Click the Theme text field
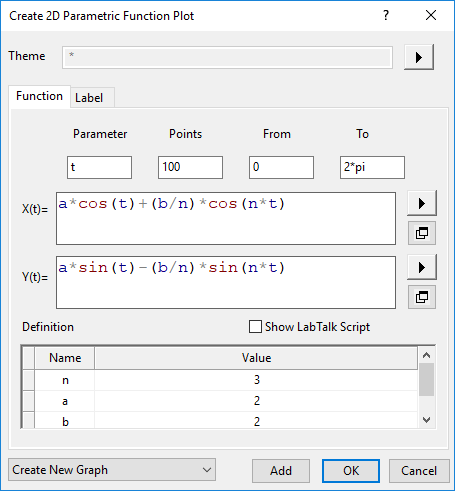The height and width of the screenshot is (491, 455). click(x=227, y=58)
